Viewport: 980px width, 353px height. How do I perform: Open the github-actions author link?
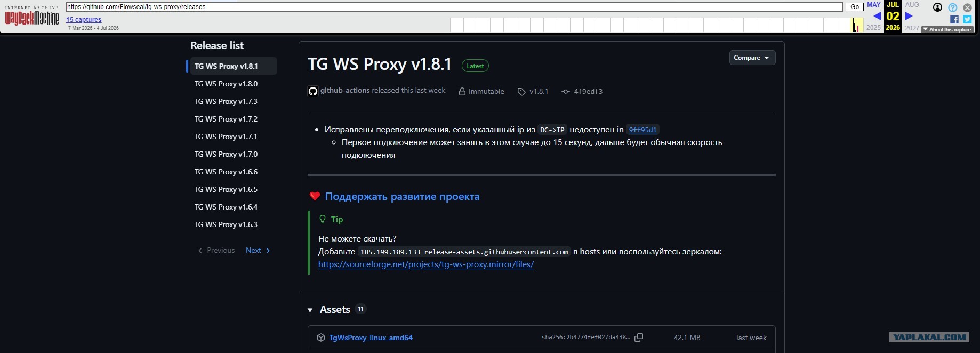coord(345,91)
